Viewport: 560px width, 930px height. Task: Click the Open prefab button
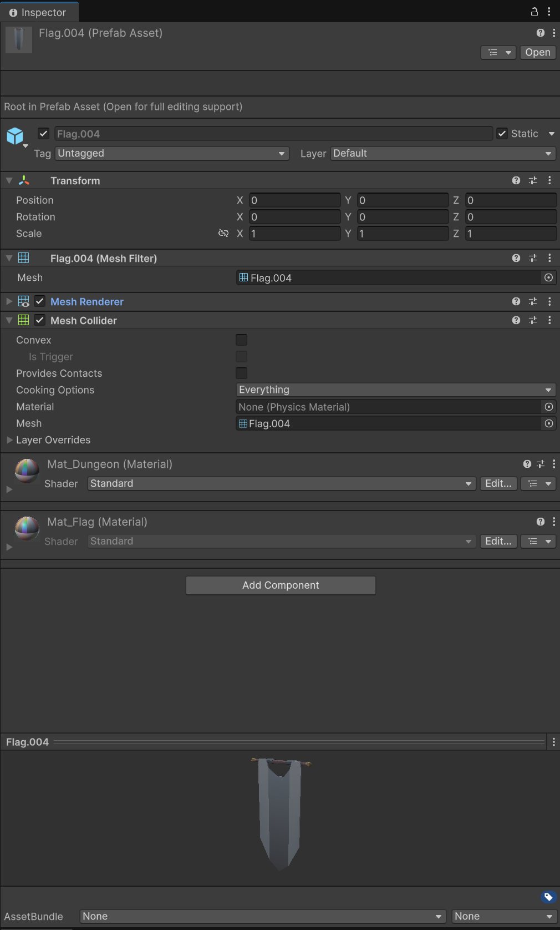click(537, 52)
